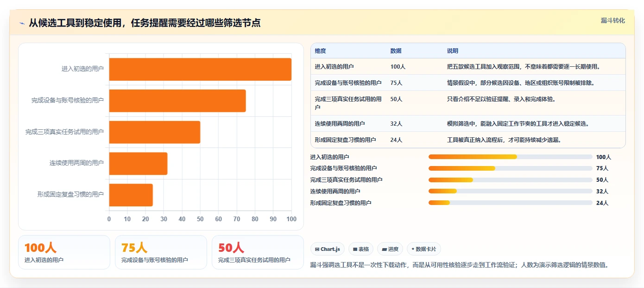
Task: Click progress value 24人 beside its bar
Action: click(602, 203)
